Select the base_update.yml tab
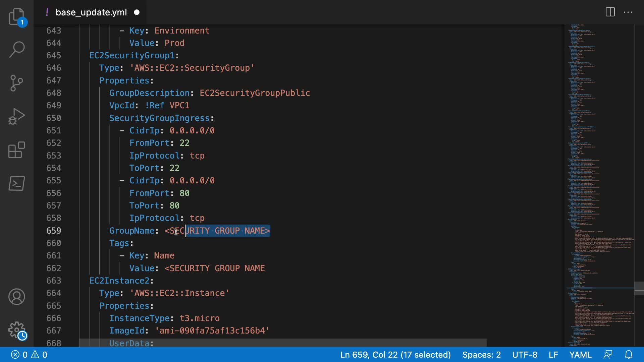Screen dimensions: 644x362 pos(91,12)
